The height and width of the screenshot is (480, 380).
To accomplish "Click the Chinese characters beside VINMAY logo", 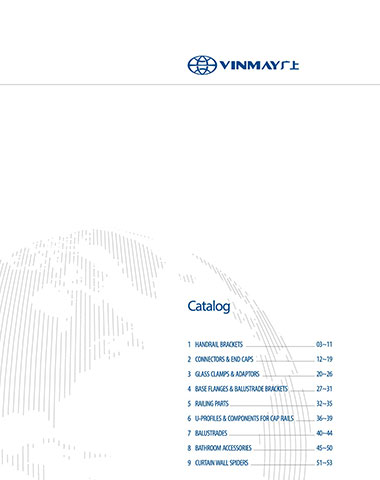I will tap(289, 65).
